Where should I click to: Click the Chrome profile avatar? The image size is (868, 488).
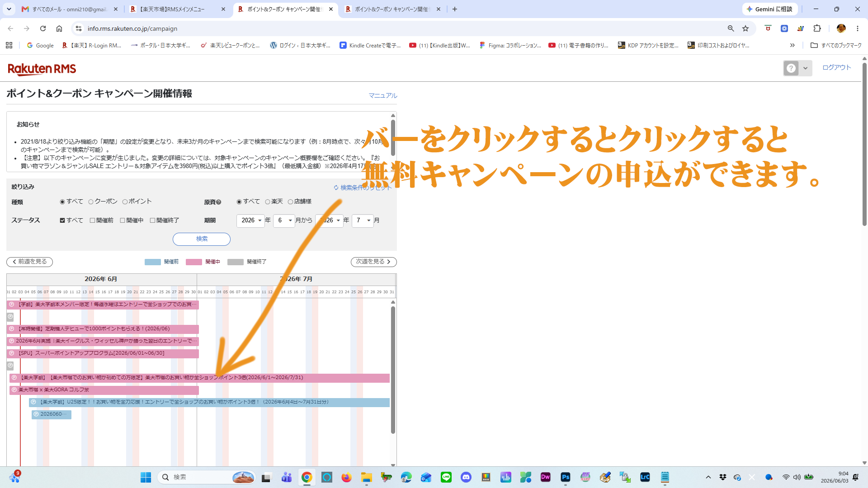click(x=841, y=28)
